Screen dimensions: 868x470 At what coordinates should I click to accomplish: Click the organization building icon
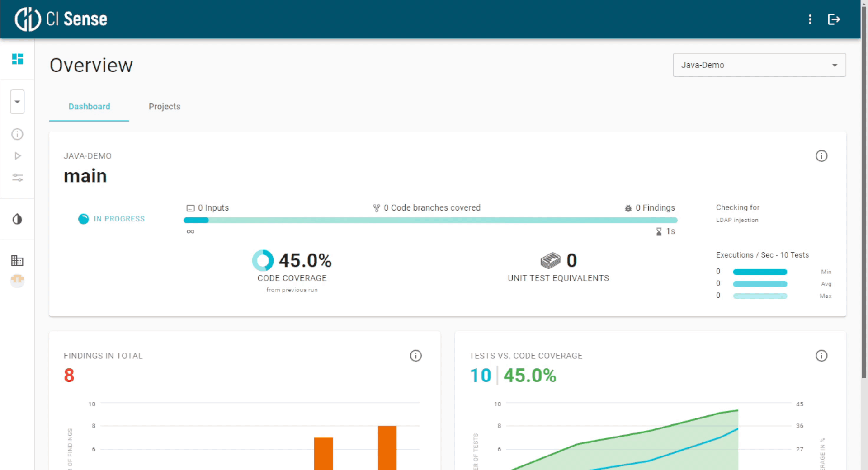tap(17, 260)
